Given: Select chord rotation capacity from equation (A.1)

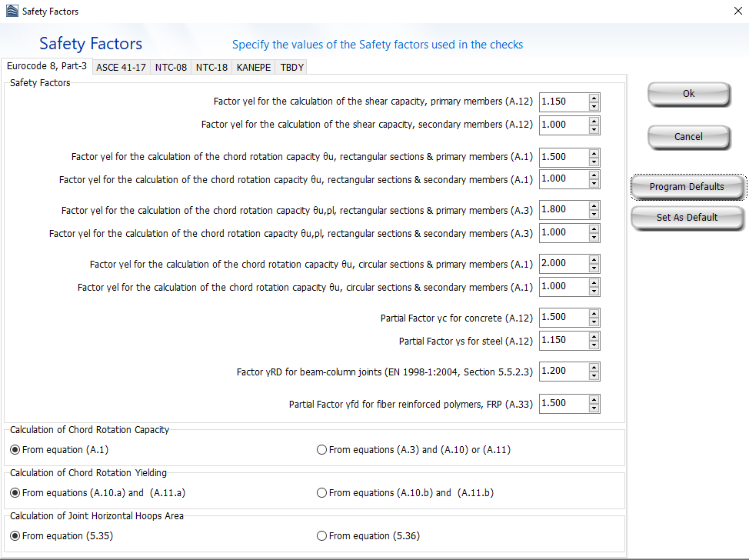Looking at the screenshot, I should click(15, 449).
